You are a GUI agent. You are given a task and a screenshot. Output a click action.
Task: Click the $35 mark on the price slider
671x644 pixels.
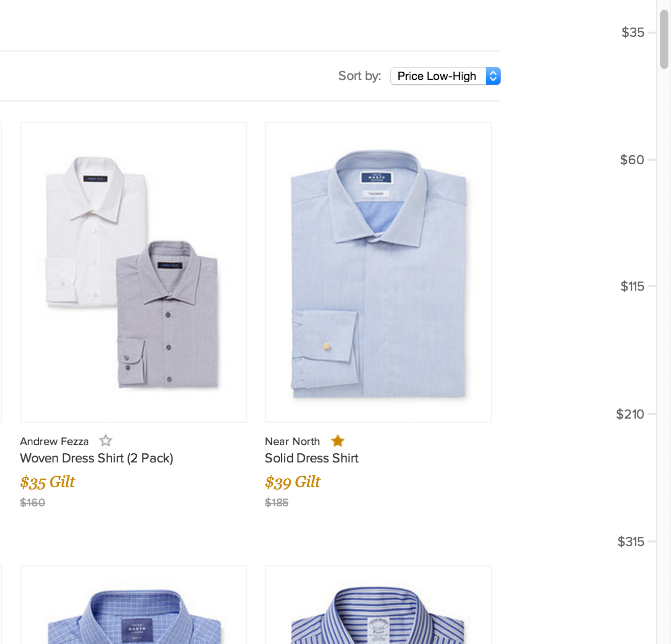pyautogui.click(x=633, y=32)
